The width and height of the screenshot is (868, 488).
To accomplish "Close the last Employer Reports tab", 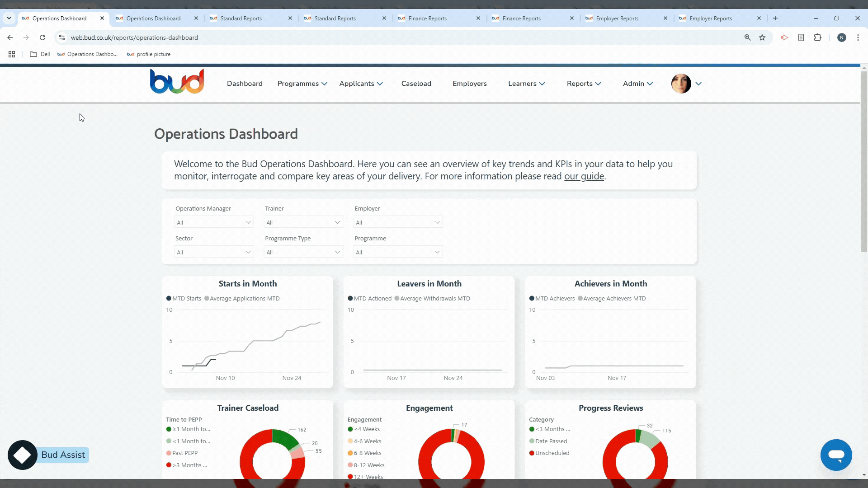I will click(x=759, y=19).
